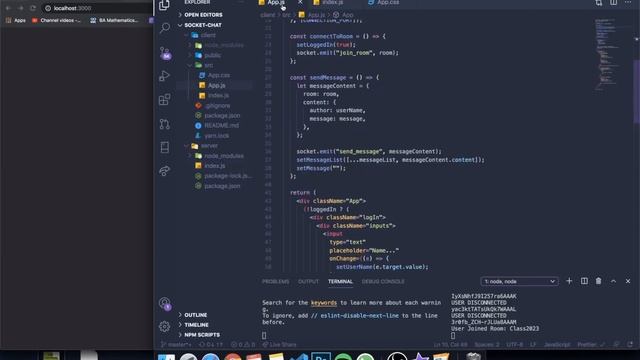This screenshot has height=360, width=640.
Task: Click the Split Editor icon at top right
Action: [x=613, y=2]
